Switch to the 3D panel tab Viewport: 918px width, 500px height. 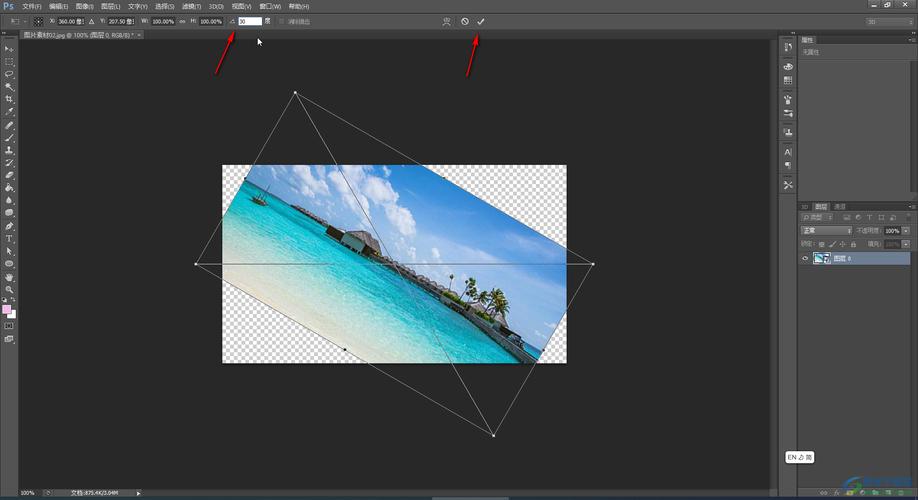[x=804, y=206]
